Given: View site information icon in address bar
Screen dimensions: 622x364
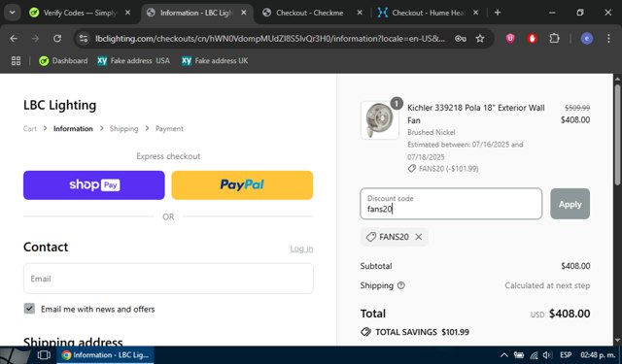Looking at the screenshot, I should pyautogui.click(x=84, y=39).
